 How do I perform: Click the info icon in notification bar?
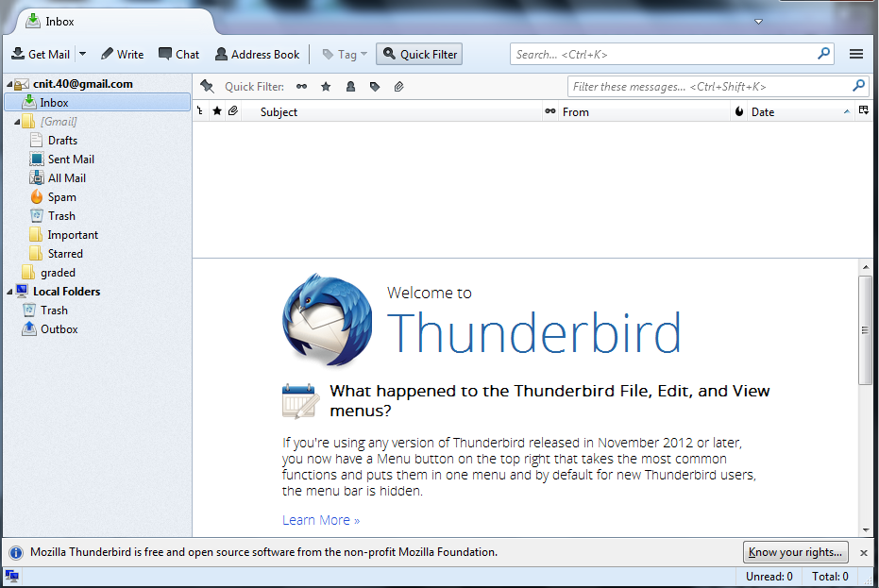coord(16,553)
